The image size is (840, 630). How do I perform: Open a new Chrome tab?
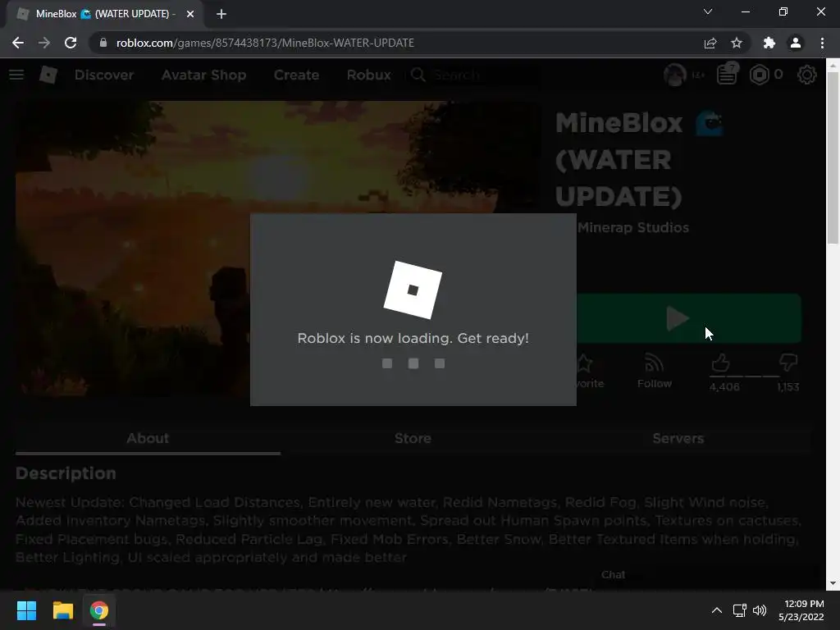[x=221, y=15]
